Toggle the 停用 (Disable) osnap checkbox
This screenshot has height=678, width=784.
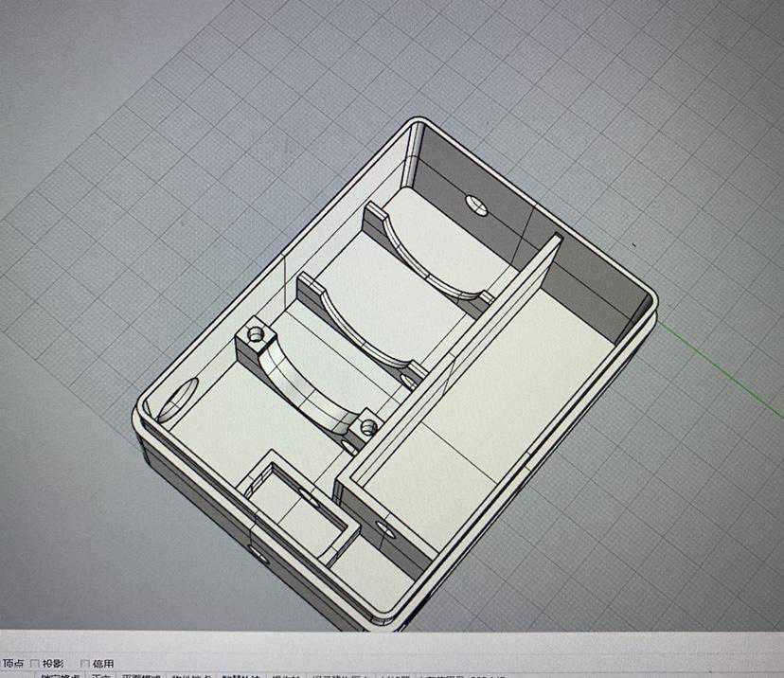(85, 664)
